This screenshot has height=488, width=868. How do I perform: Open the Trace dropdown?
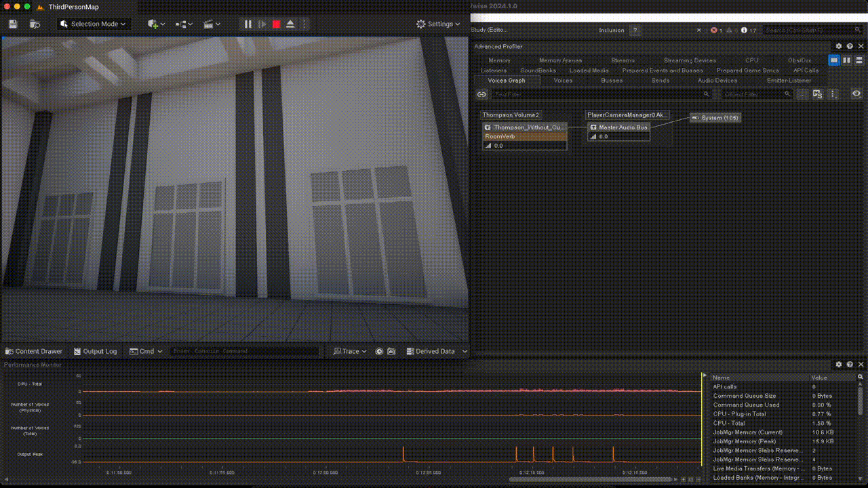(350, 351)
